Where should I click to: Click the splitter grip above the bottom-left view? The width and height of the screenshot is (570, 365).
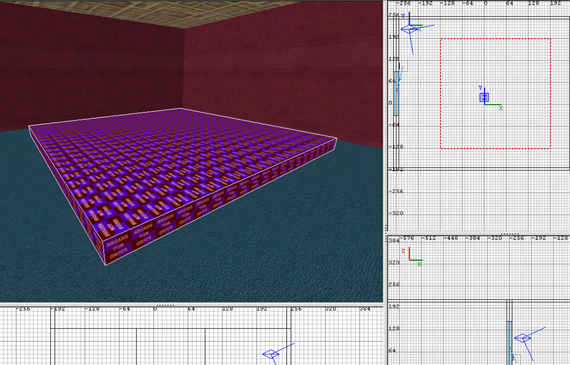coord(165,305)
